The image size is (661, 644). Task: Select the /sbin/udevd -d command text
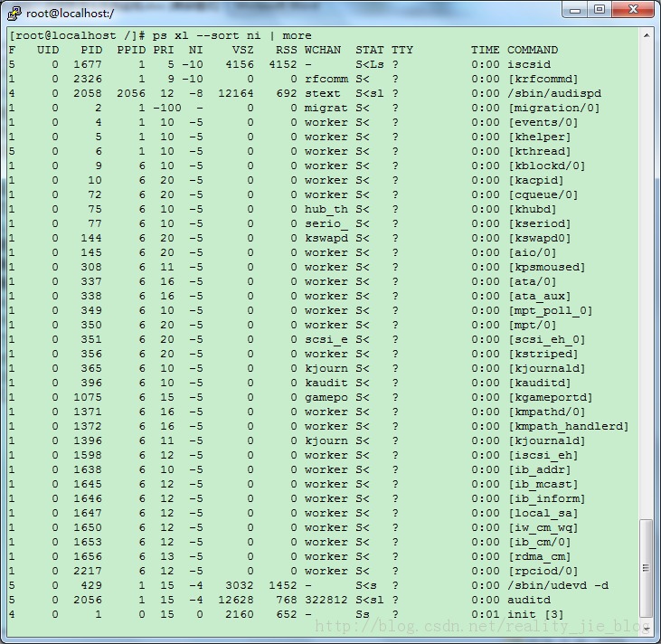click(x=558, y=586)
